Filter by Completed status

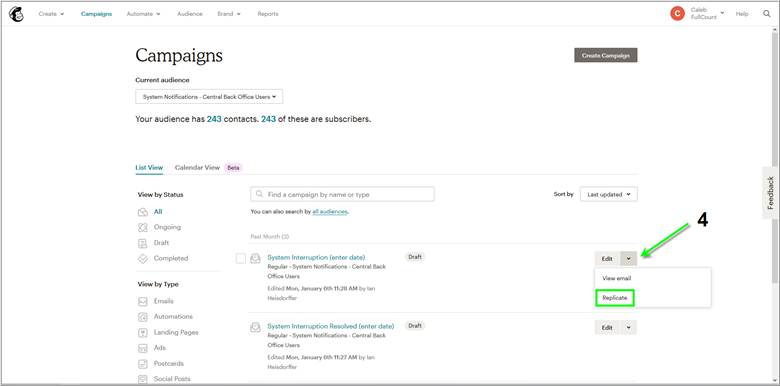[x=171, y=259]
